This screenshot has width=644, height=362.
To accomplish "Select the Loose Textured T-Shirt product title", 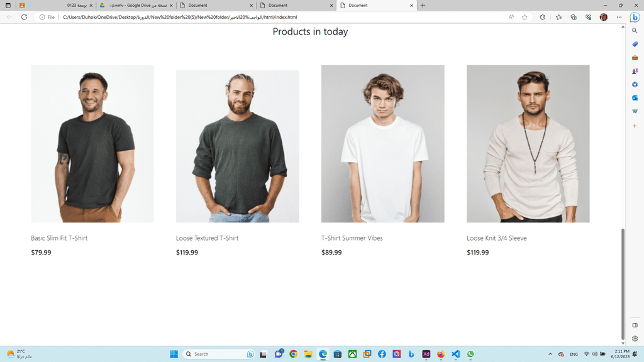I will [207, 238].
